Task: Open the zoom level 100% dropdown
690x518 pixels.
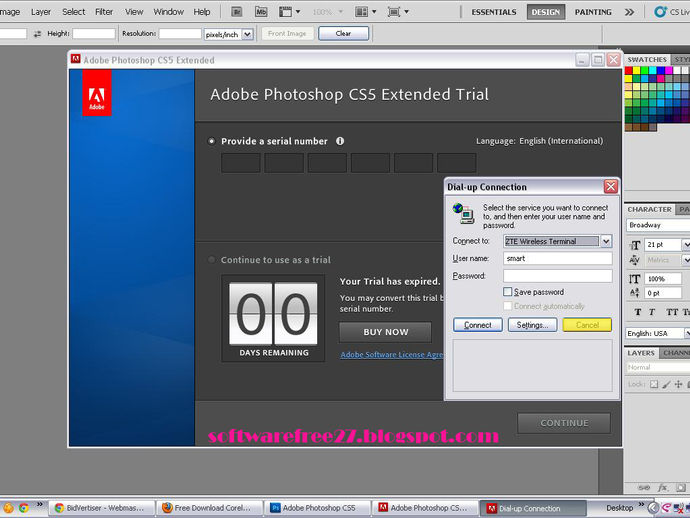Action: pyautogui.click(x=341, y=12)
